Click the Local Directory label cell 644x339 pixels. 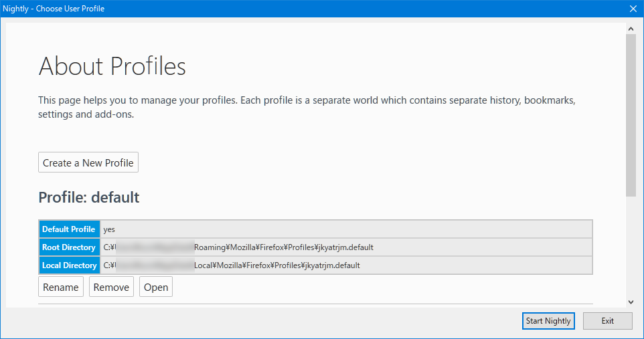pyautogui.click(x=69, y=265)
